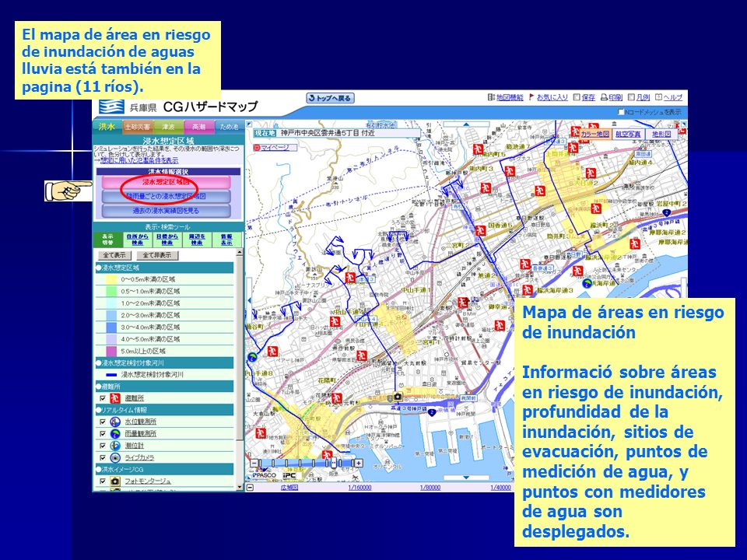Click the yellow 0~0.5m depth color swatch

point(111,279)
